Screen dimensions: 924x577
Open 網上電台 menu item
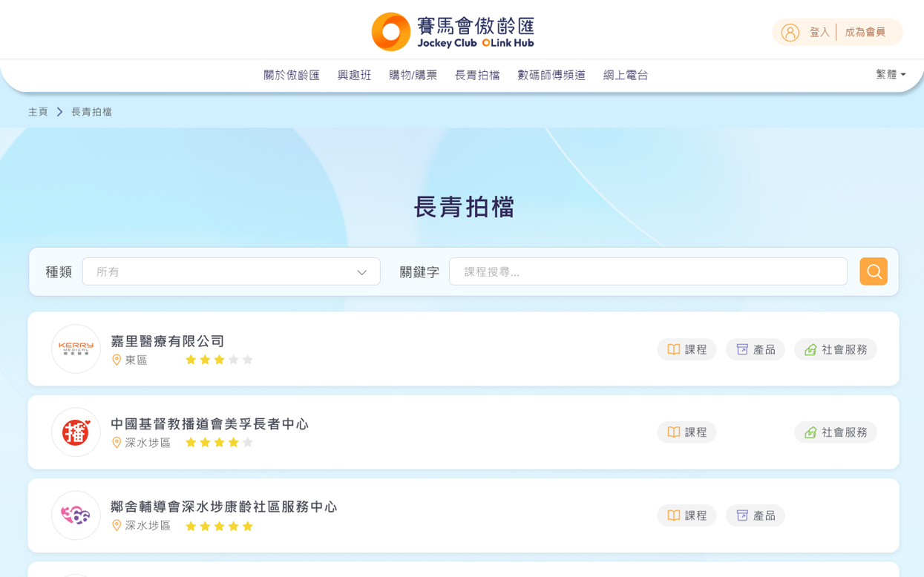(626, 75)
